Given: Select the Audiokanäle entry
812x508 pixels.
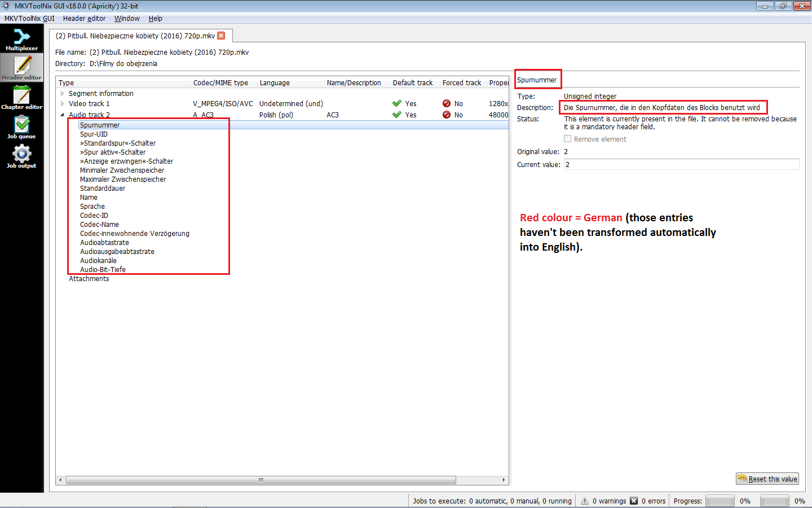Looking at the screenshot, I should pos(98,261).
